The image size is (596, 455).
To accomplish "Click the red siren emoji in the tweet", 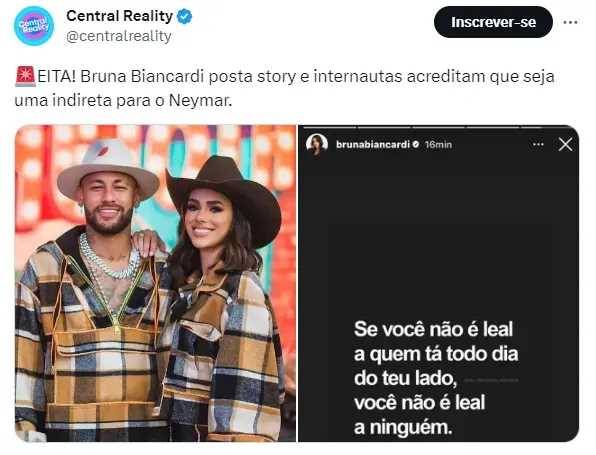I will point(25,76).
